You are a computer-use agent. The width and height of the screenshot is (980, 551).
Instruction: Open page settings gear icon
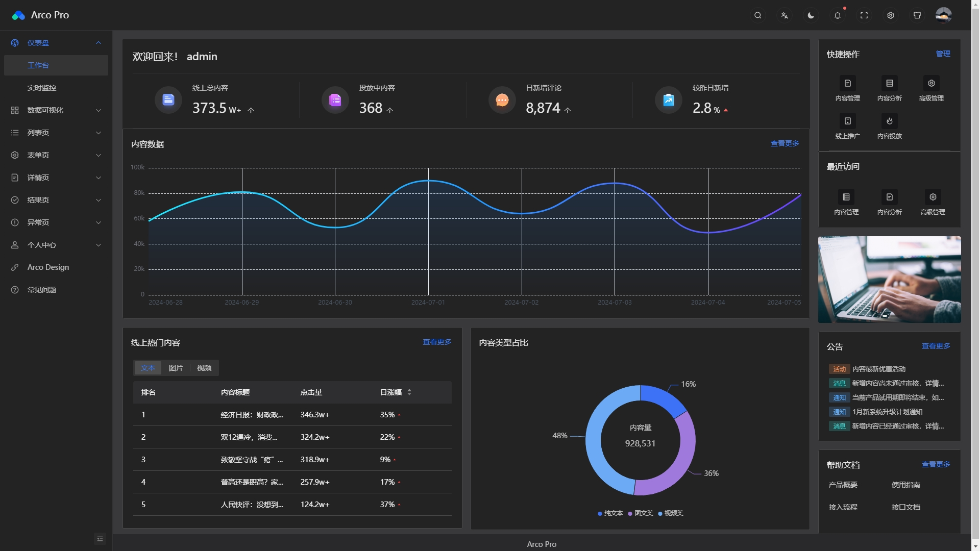tap(891, 15)
